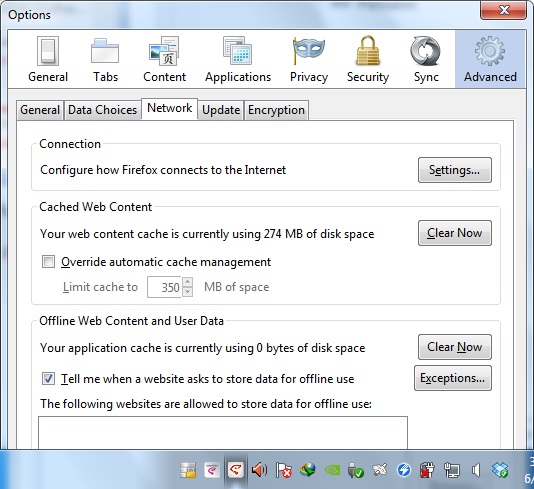
Task: Clear offline application cache now
Action: [x=455, y=347]
